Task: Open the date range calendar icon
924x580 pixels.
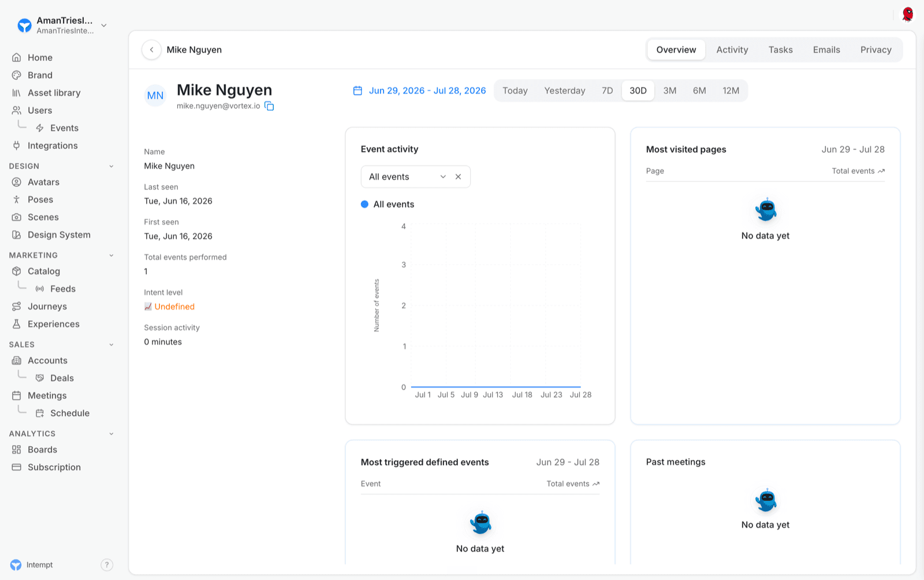Action: (357, 91)
